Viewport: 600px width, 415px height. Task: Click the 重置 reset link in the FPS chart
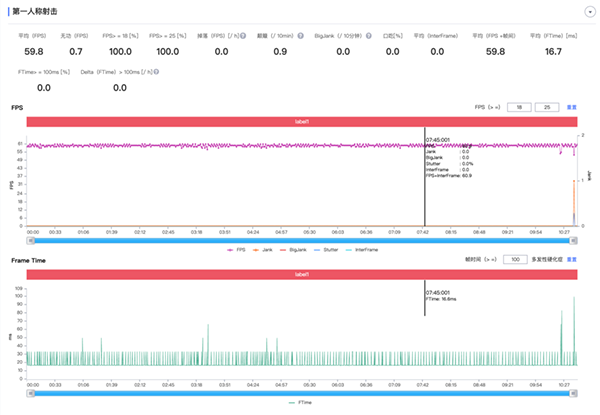pos(572,106)
